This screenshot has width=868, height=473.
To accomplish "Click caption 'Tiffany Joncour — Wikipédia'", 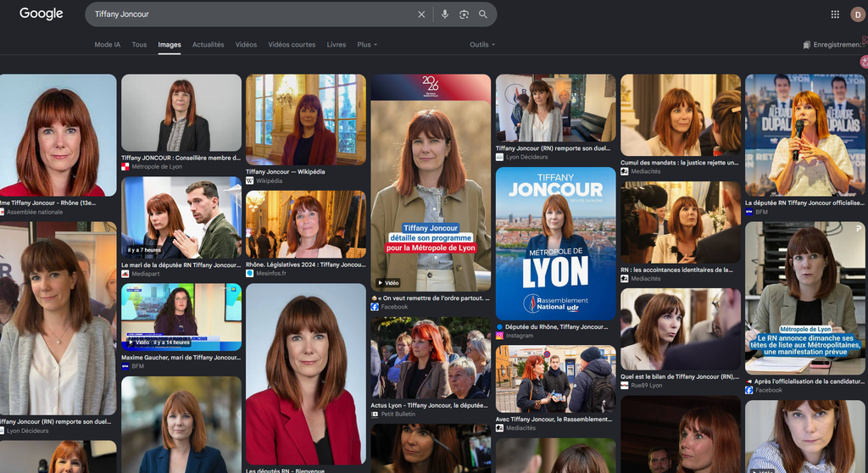I will (285, 172).
